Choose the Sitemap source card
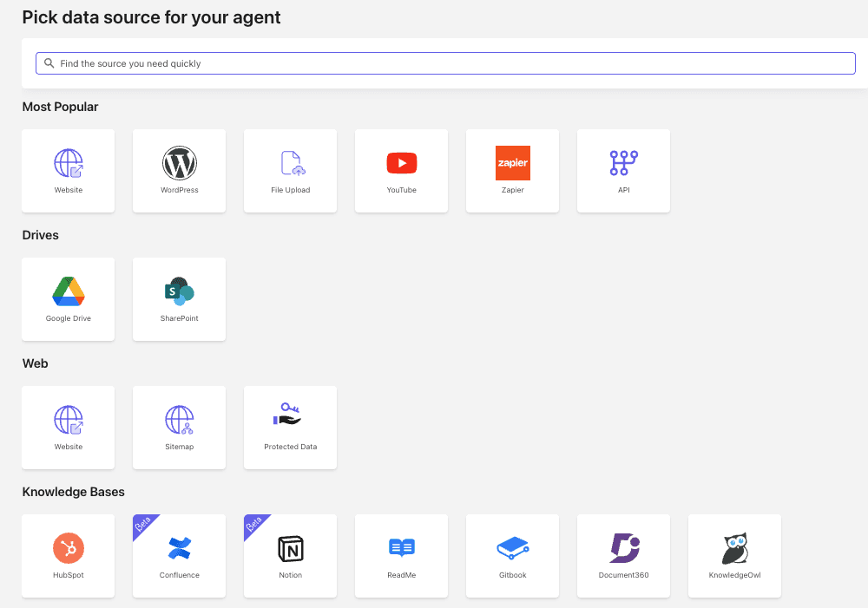 tap(180, 428)
